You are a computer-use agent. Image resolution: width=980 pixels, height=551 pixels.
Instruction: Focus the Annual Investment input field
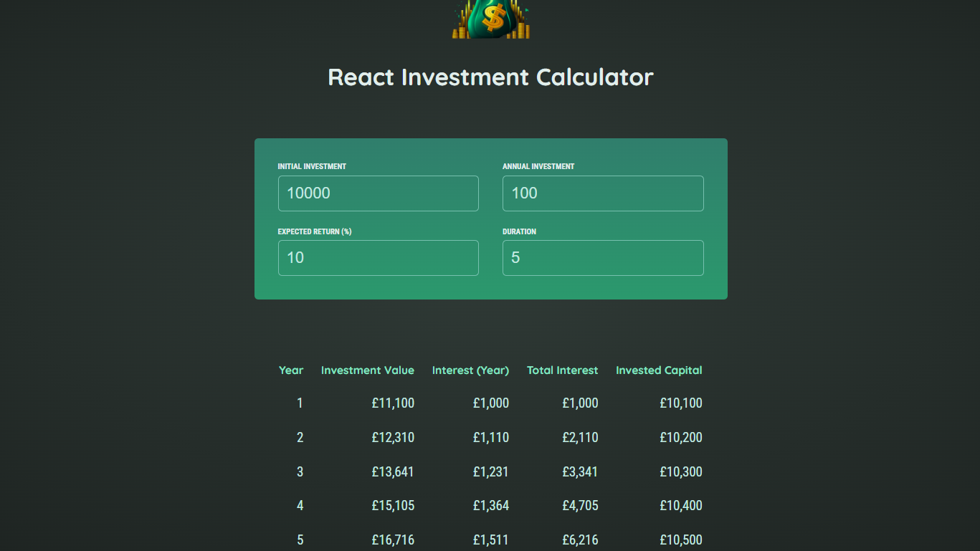pos(602,193)
